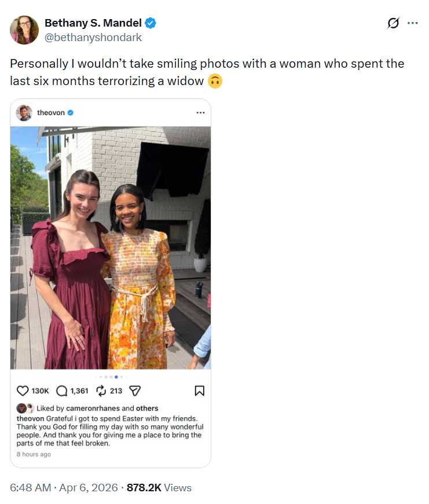Screen dimensions: 429x504
Task: Open the three-dot menu on theovon post
Action: [200, 112]
